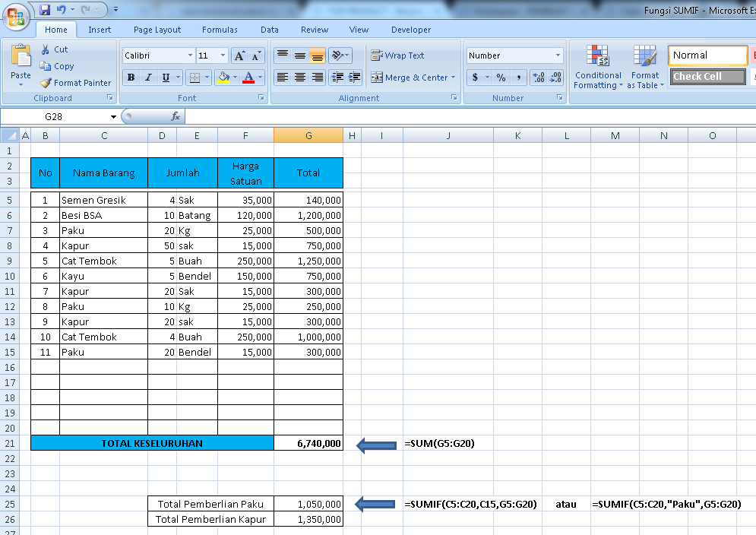The width and height of the screenshot is (756, 535).
Task: Decrease decimal places
Action: 555,78
